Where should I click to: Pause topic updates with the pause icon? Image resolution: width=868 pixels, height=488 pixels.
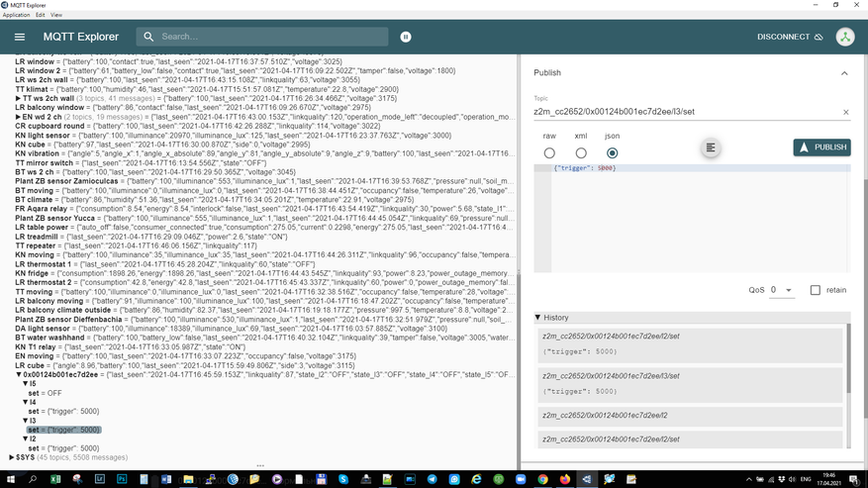[405, 37]
